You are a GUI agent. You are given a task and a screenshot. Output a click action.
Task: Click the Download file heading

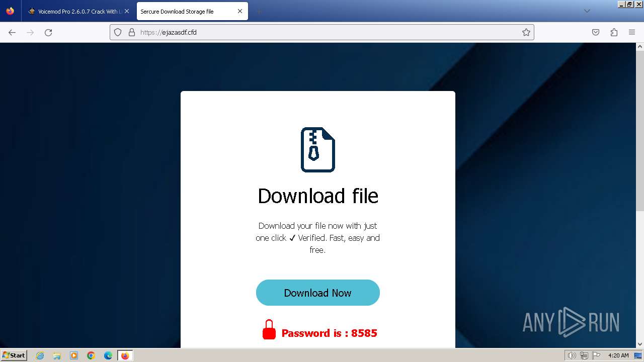click(x=318, y=196)
